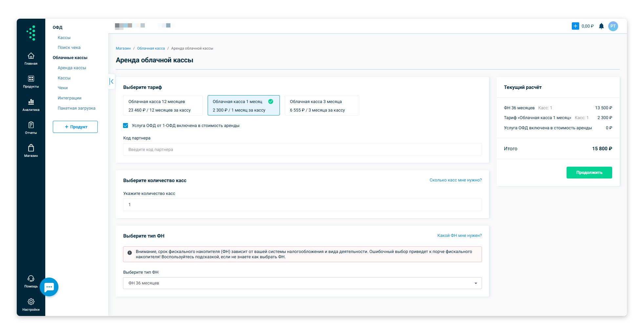Open the PT user avatar menu
Viewport: 644px width, 335px height.
tap(613, 26)
